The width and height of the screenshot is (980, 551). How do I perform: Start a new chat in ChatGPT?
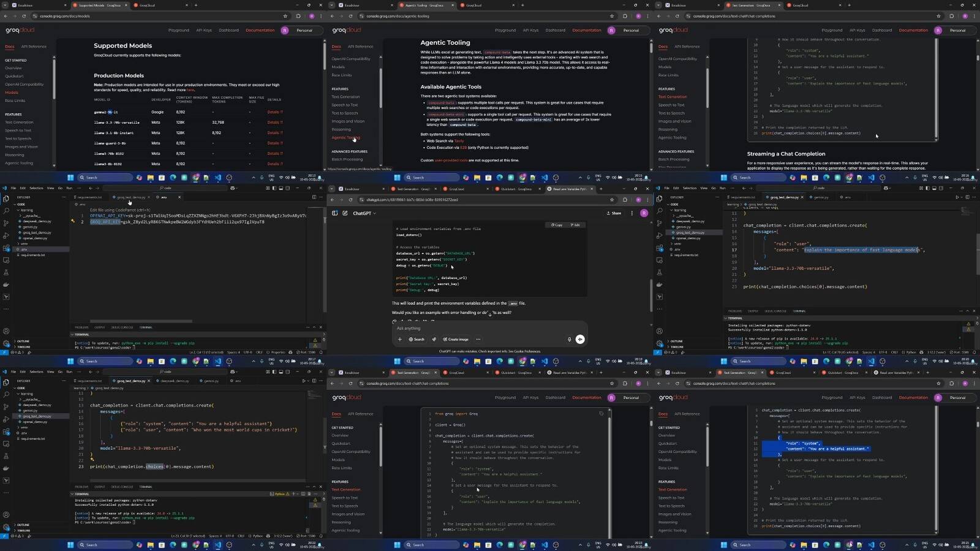(x=345, y=213)
